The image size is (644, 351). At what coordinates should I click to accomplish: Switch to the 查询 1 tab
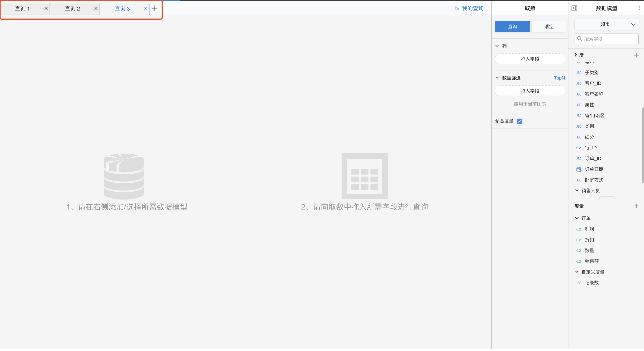click(22, 9)
